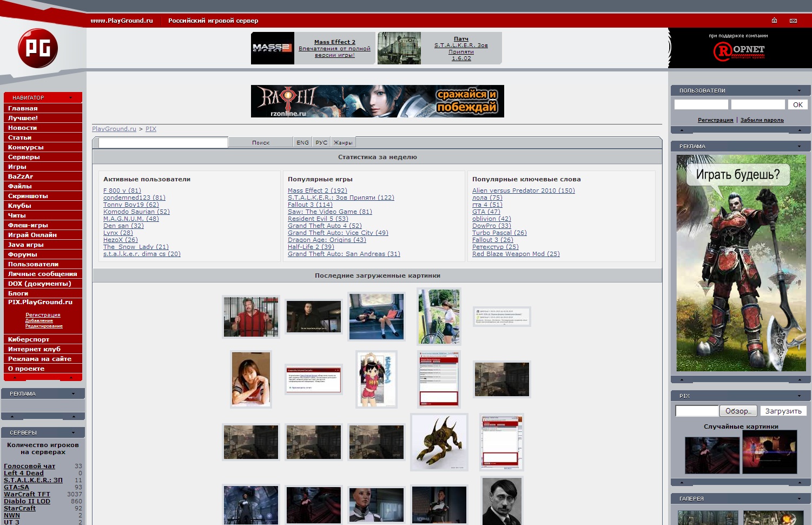812x525 pixels.
Task: Click the Rappelz rzonline.ru banner
Action: [378, 101]
